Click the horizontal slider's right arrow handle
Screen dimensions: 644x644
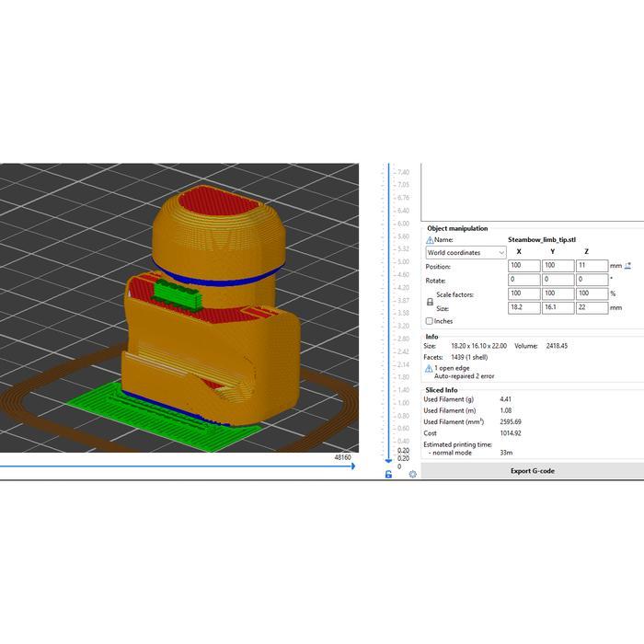pos(352,466)
